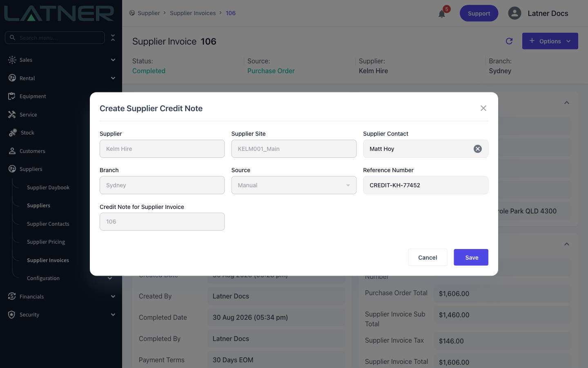Open the Options dropdown button
The height and width of the screenshot is (368, 588).
pyautogui.click(x=550, y=41)
